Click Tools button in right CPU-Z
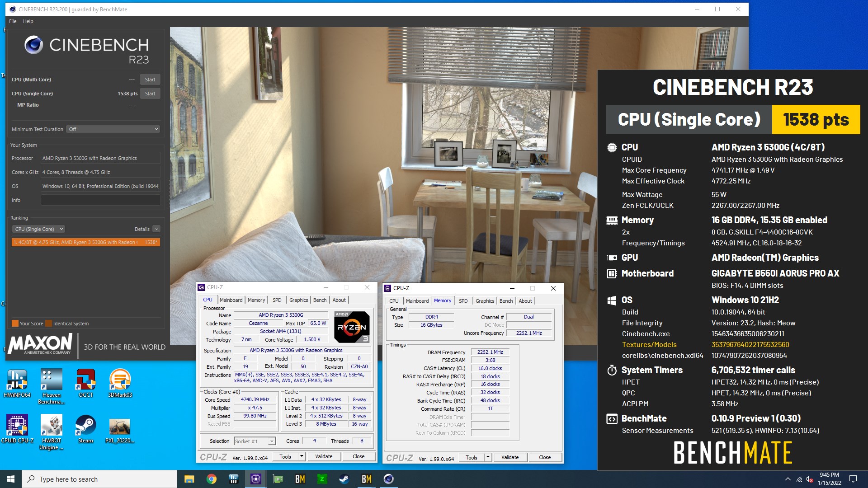This screenshot has width=868, height=488. click(x=472, y=458)
